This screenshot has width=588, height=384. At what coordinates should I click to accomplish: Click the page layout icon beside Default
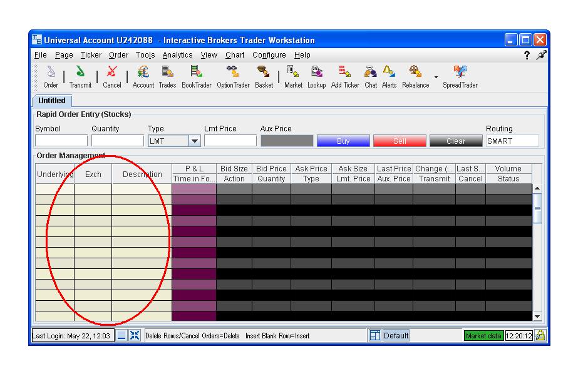[374, 335]
